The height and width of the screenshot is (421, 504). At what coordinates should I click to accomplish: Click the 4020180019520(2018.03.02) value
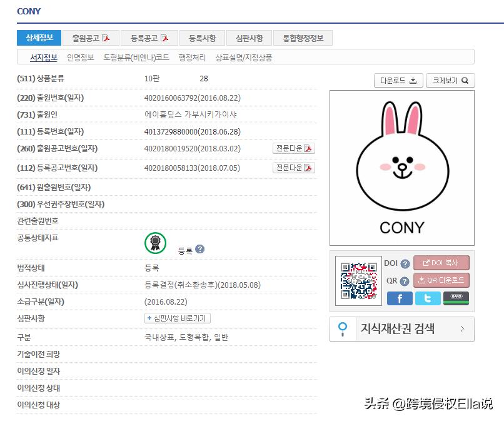point(192,149)
